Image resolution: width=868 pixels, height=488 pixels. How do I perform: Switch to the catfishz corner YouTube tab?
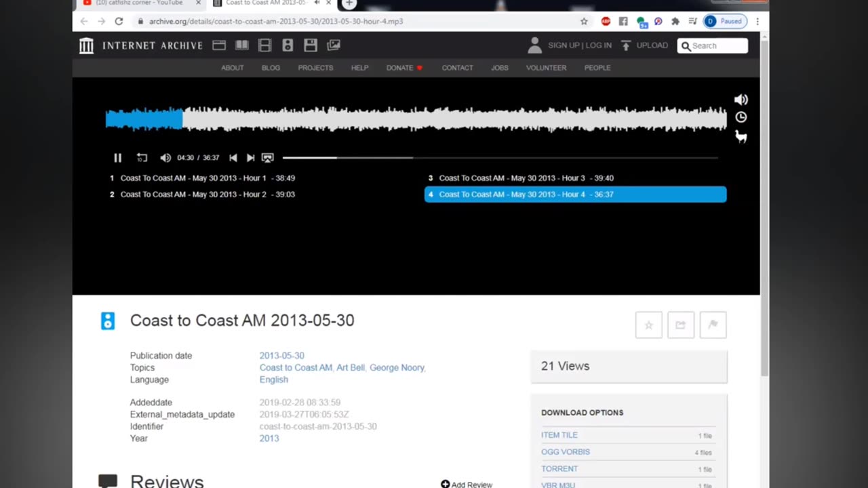[139, 3]
